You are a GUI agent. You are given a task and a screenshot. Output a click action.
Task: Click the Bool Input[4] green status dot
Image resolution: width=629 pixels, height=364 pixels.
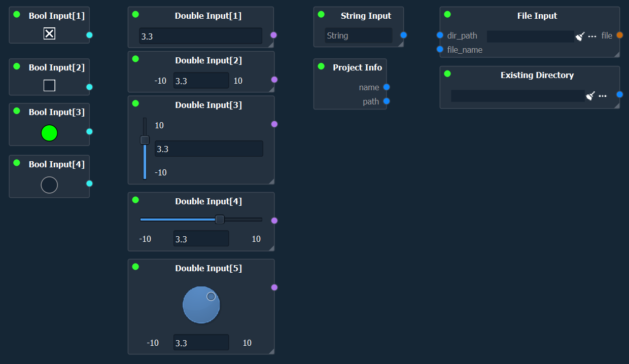tap(17, 163)
